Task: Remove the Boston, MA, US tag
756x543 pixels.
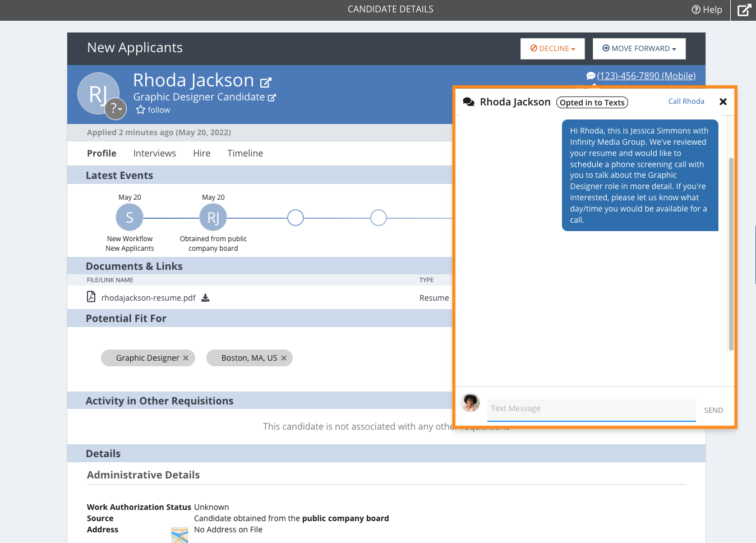Action: (x=284, y=358)
